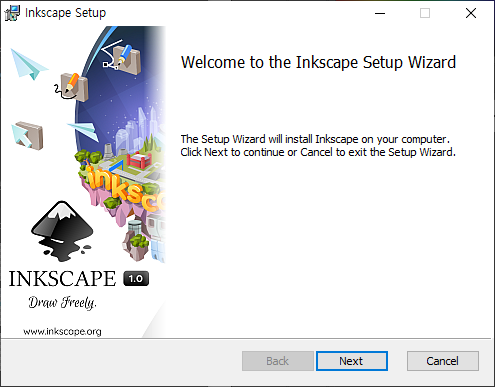
Task: Minimize the Inkscape Setup window
Action: [x=380, y=13]
